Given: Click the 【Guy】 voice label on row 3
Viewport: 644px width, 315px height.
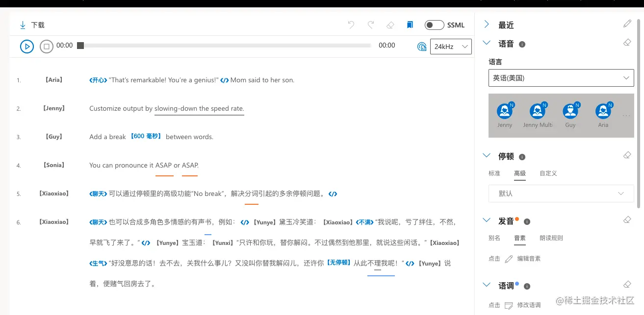Looking at the screenshot, I should [x=54, y=136].
